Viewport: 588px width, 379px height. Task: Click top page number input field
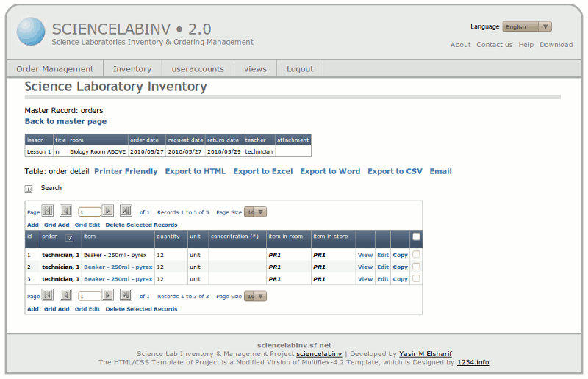[89, 212]
